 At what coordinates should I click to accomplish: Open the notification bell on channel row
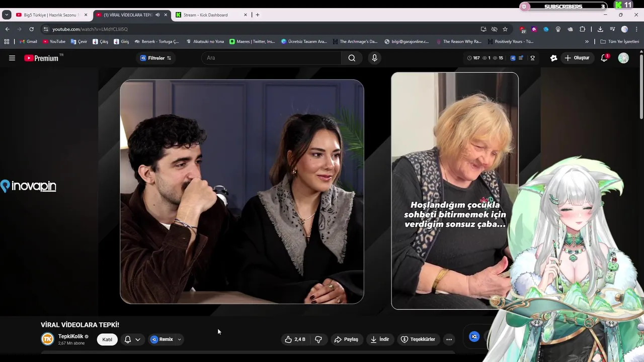click(x=128, y=339)
